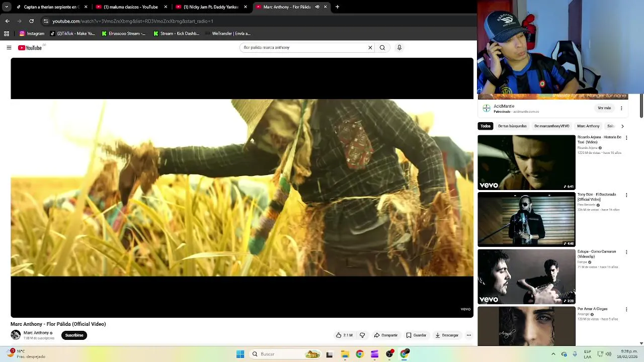This screenshot has width=644, height=362.
Task: Open the Windows Start menu
Action: click(240, 354)
